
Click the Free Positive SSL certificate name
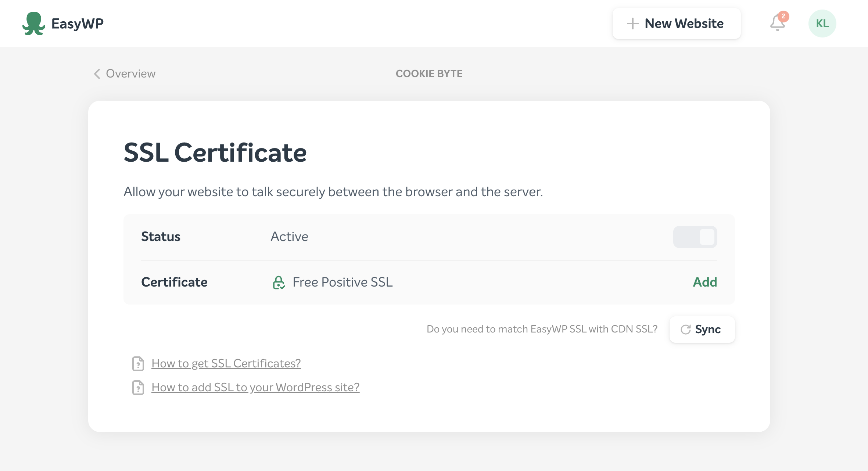click(x=342, y=282)
